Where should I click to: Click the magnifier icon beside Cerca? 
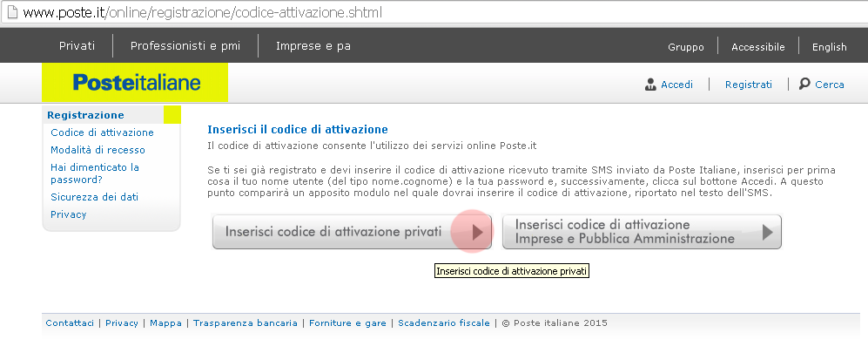[x=804, y=85]
